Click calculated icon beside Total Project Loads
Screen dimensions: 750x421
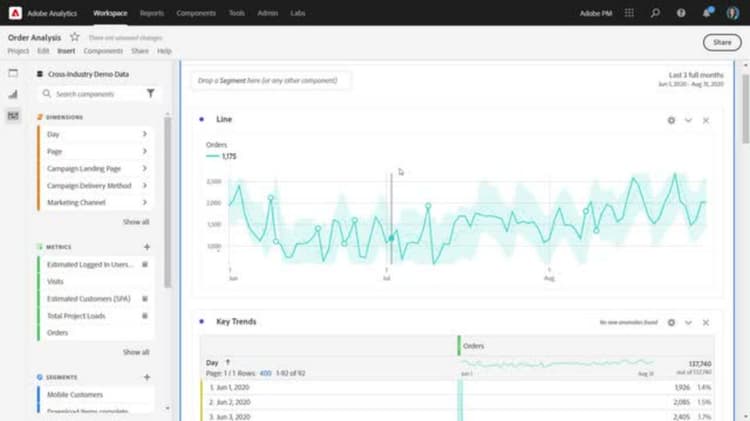(145, 316)
